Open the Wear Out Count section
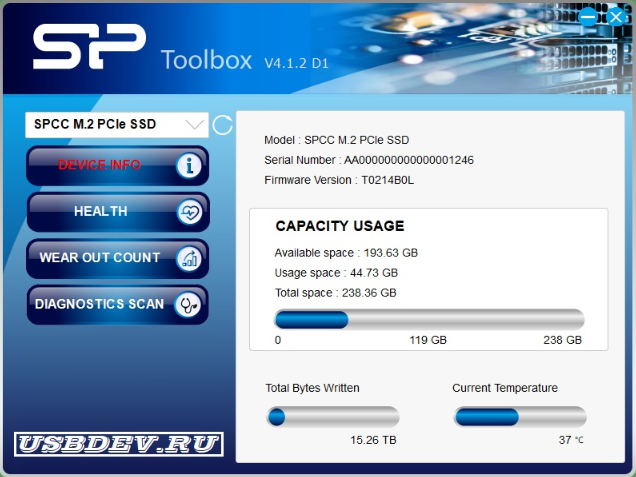Viewport: 636px width, 477px height. point(118,258)
